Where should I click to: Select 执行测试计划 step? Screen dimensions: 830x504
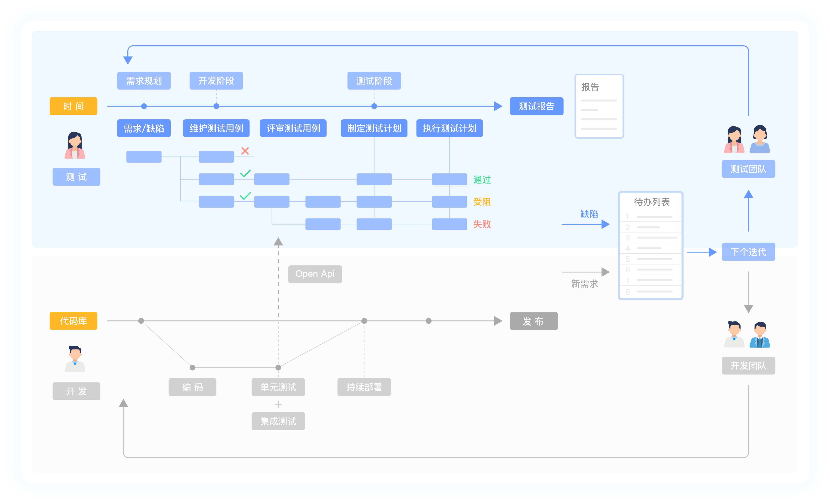coord(449,128)
